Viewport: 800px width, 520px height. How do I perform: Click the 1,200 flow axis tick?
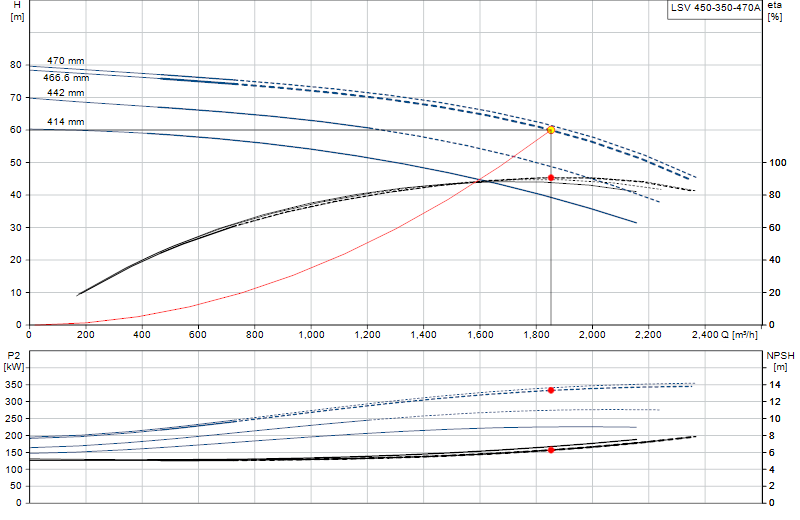[367, 335]
